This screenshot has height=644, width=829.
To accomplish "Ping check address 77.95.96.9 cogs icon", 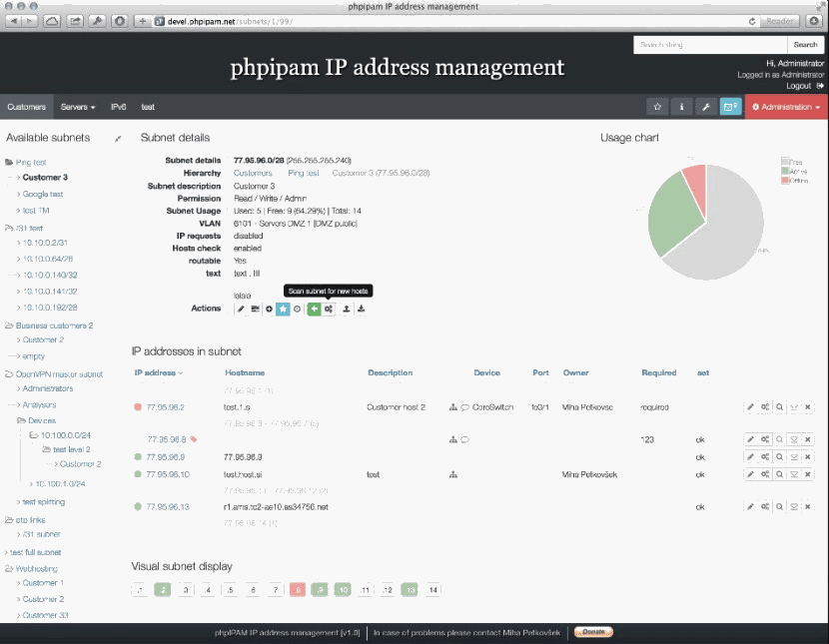I will coord(765,457).
